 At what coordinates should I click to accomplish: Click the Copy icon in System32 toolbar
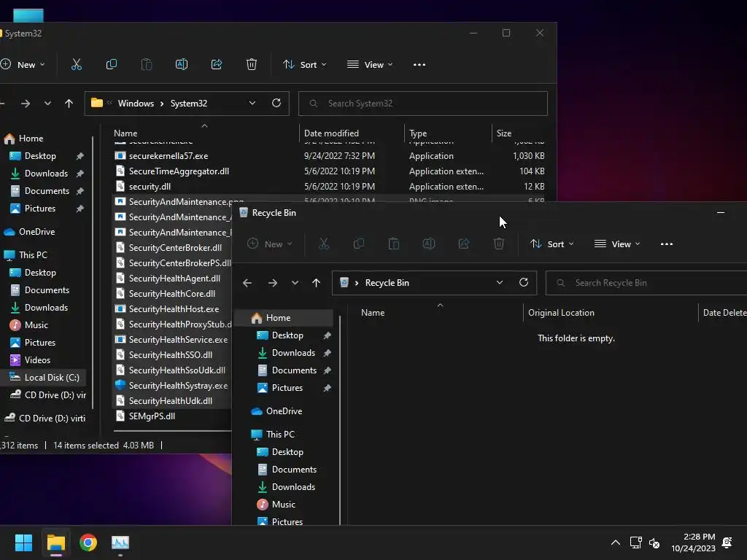click(x=112, y=64)
